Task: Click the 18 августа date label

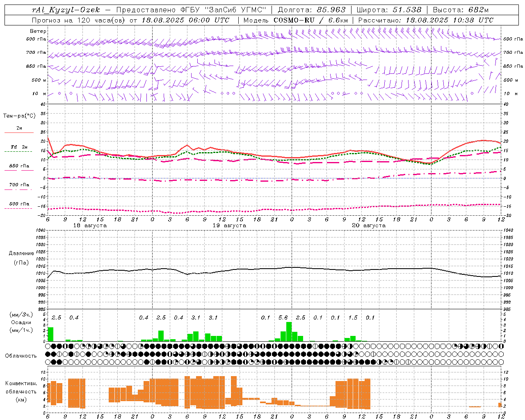Action: pyautogui.click(x=90, y=226)
